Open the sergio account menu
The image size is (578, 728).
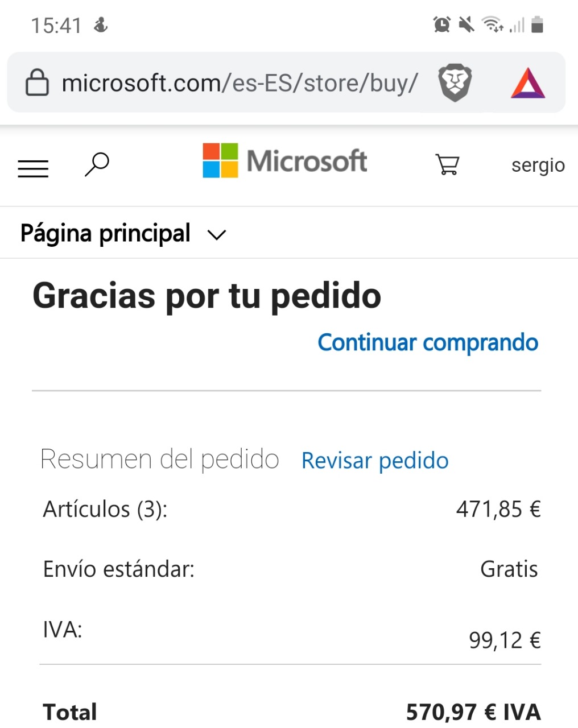[x=538, y=165]
